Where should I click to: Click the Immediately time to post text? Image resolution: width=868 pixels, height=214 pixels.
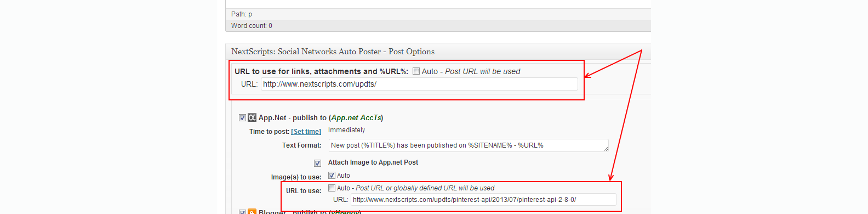click(346, 130)
